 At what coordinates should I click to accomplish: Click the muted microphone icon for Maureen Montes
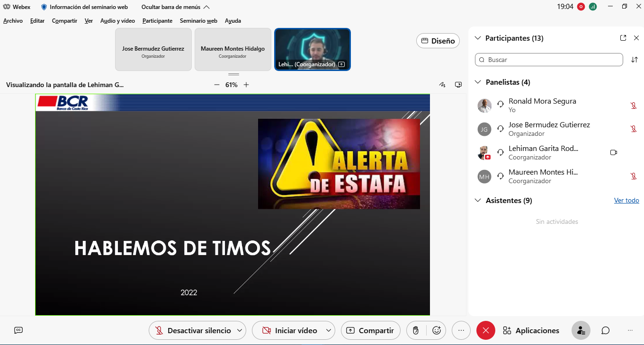(x=634, y=177)
